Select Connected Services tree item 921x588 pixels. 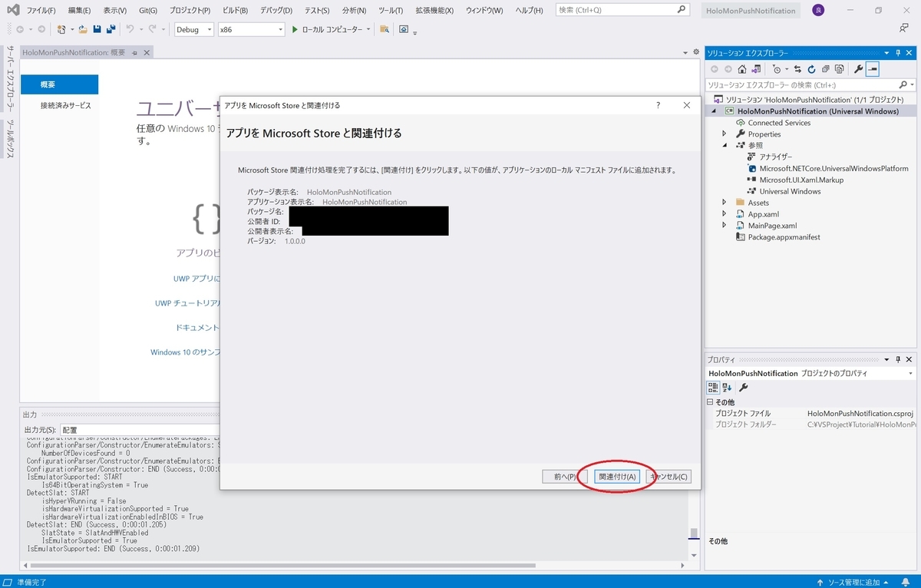click(779, 123)
